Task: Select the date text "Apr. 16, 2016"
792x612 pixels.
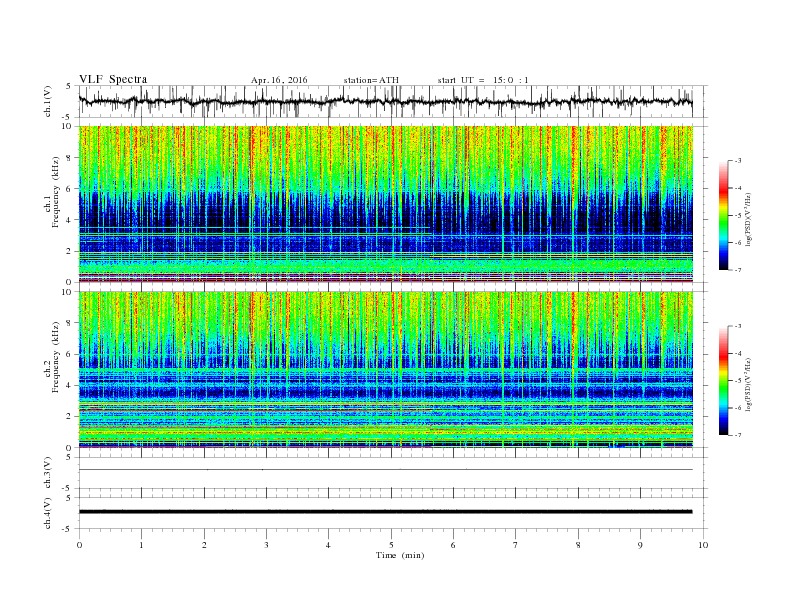Action: [x=279, y=80]
